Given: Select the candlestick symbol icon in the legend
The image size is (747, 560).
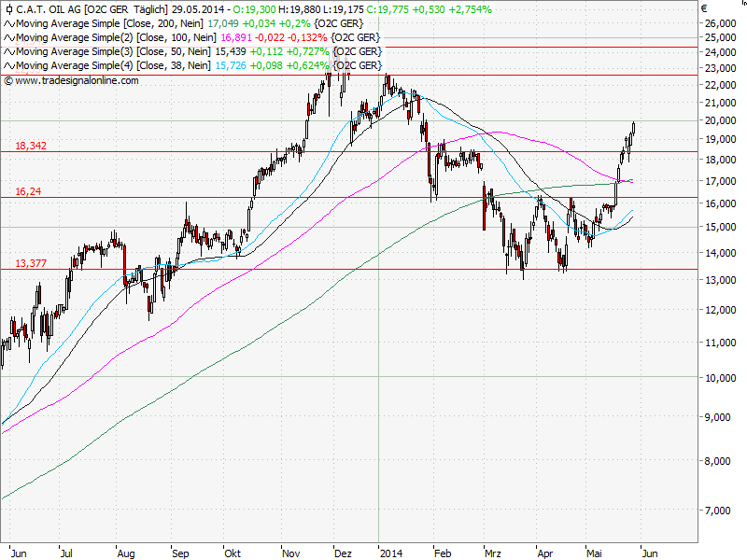Looking at the screenshot, I should point(9,9).
